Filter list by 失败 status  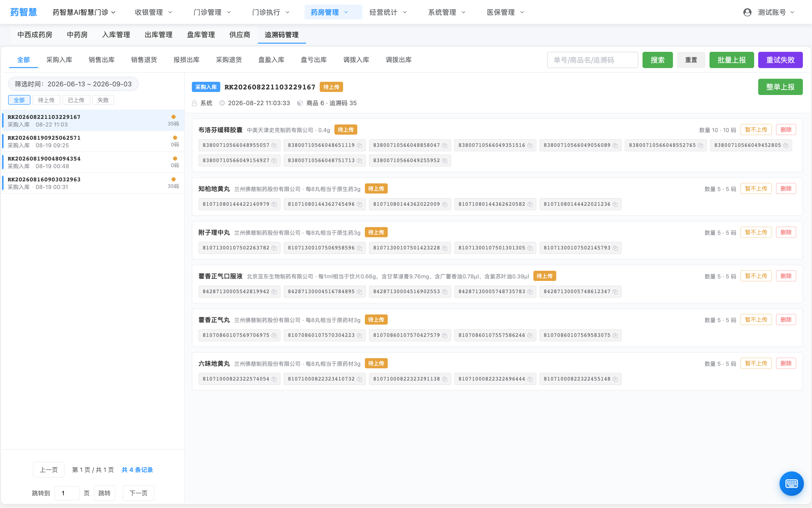click(103, 100)
